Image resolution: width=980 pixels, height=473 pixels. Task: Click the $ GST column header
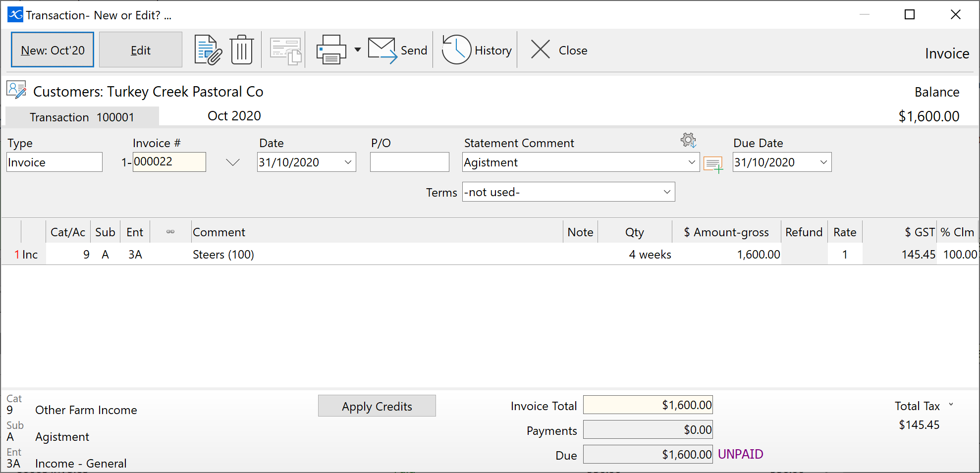(900, 232)
